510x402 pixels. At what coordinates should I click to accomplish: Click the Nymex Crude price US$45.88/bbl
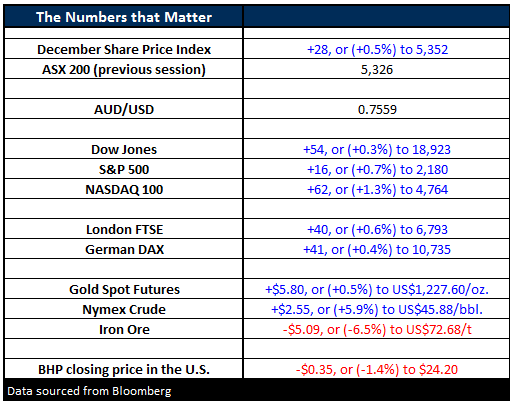click(x=377, y=309)
